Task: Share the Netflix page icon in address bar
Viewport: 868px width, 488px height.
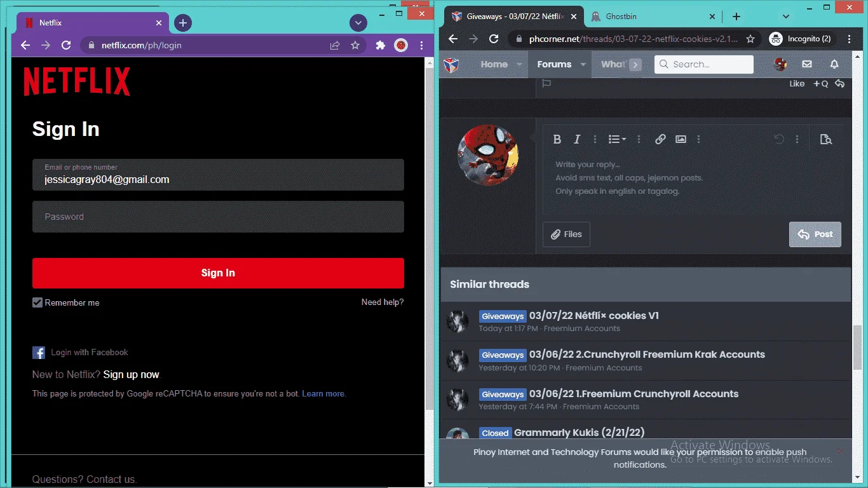Action: [335, 45]
